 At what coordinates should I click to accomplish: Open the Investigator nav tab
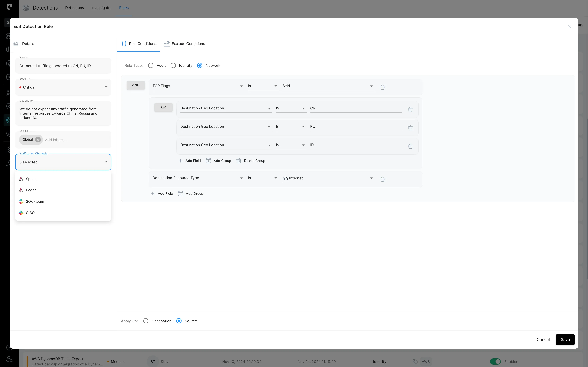tap(101, 8)
